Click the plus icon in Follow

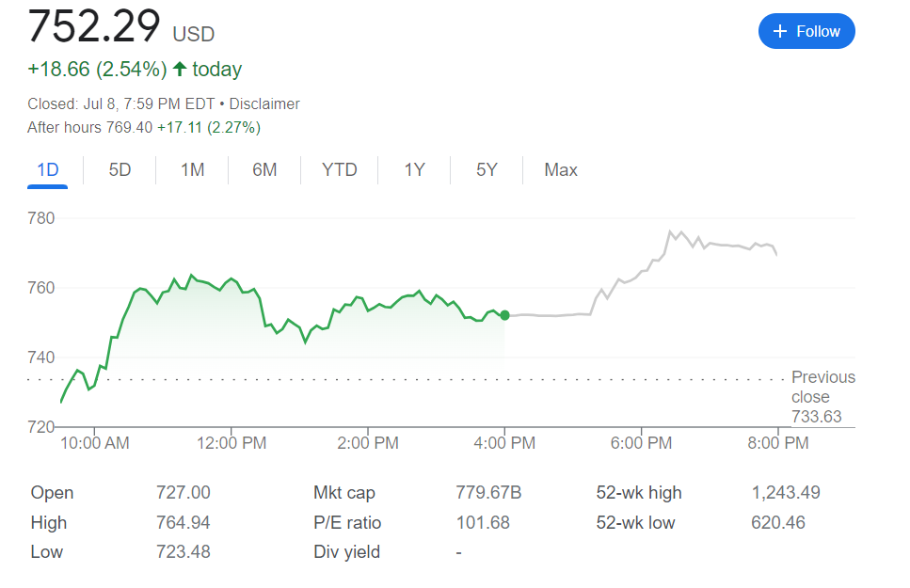click(779, 31)
